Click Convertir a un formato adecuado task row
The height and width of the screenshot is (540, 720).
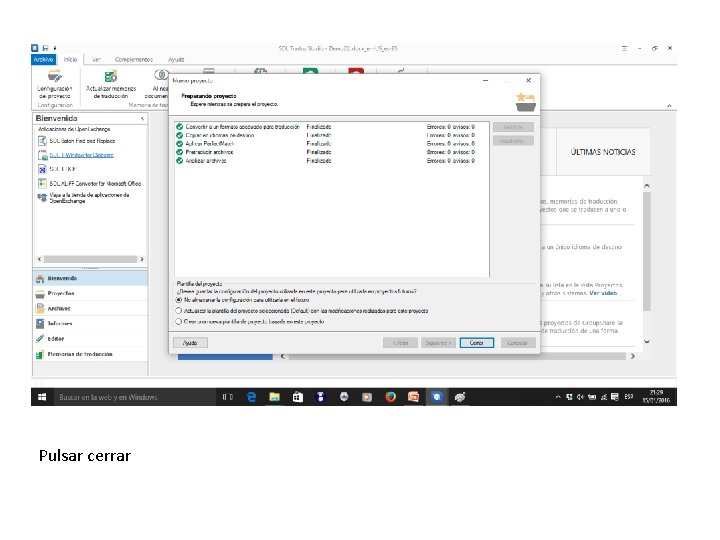[x=332, y=127]
